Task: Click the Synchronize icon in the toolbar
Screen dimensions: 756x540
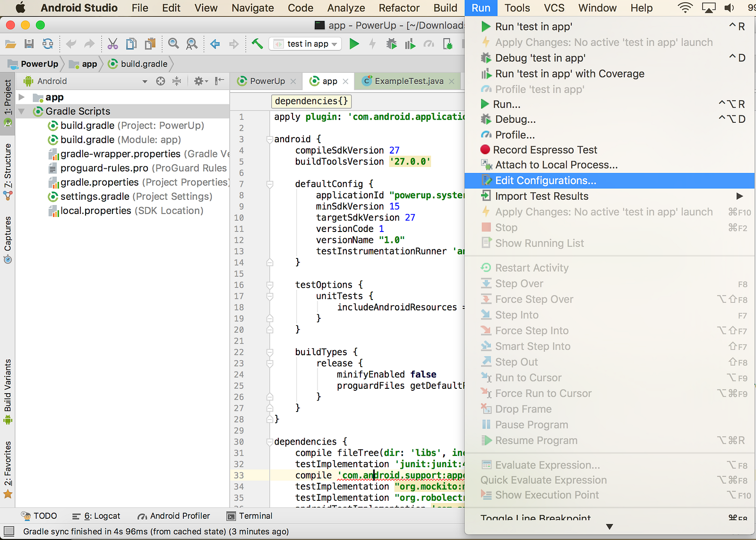Action: (x=48, y=44)
